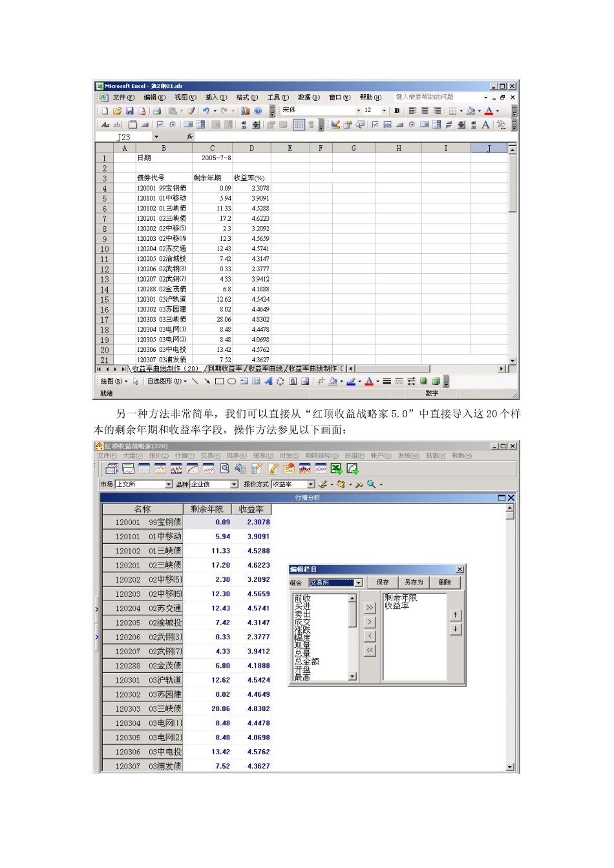Click the move down arrow button in 编辑栏目
The height and width of the screenshot is (868, 614).
click(456, 629)
